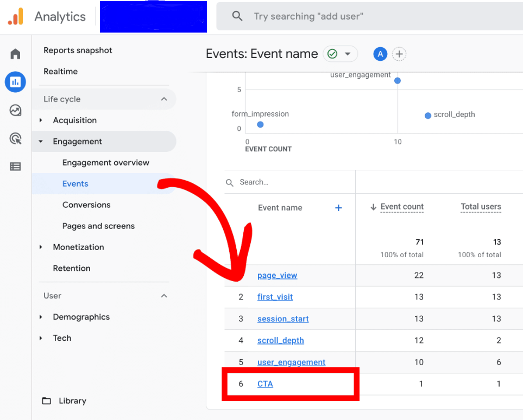
Task: Open the scroll_depth event link
Action: (281, 340)
